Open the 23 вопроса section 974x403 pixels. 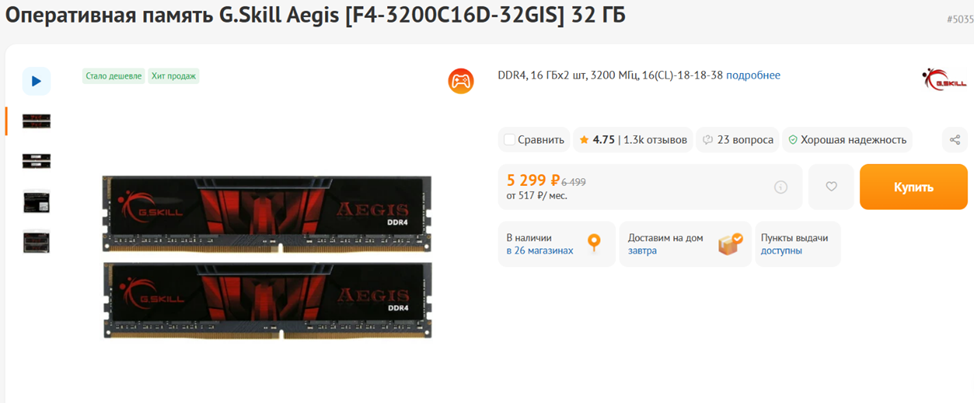coord(738,140)
